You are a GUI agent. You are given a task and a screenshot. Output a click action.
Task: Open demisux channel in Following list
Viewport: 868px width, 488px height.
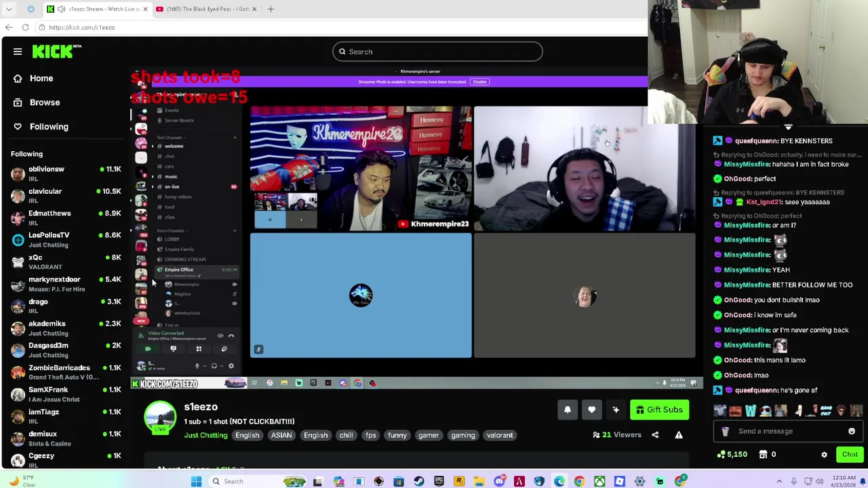[66, 439]
